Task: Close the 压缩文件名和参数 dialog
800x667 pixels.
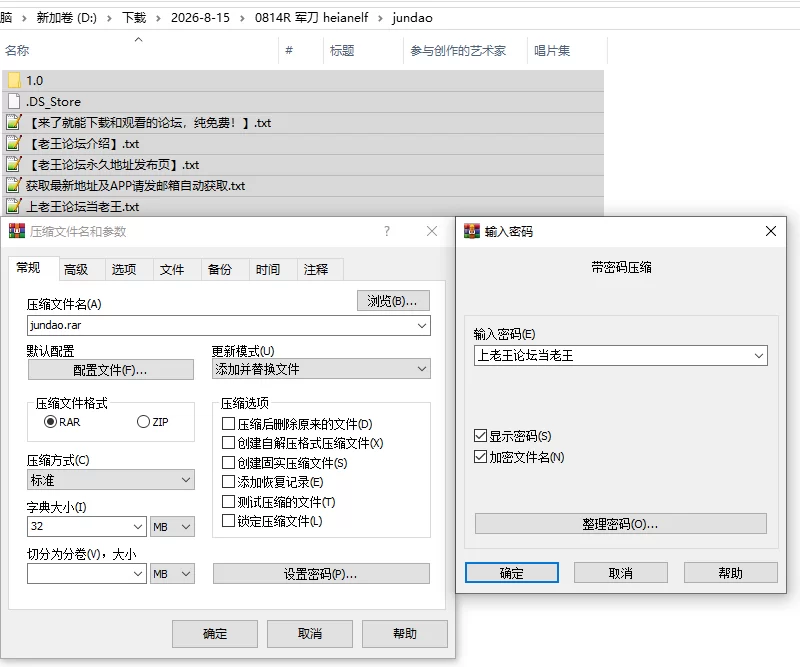Action: point(432,231)
